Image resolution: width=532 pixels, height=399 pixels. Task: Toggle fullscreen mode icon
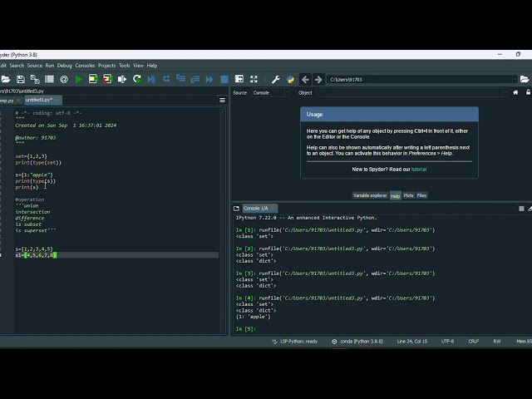pyautogui.click(x=254, y=80)
